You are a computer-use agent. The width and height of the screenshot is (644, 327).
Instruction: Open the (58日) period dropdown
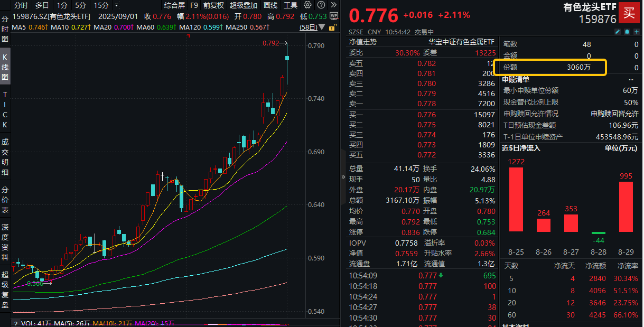click(321, 27)
